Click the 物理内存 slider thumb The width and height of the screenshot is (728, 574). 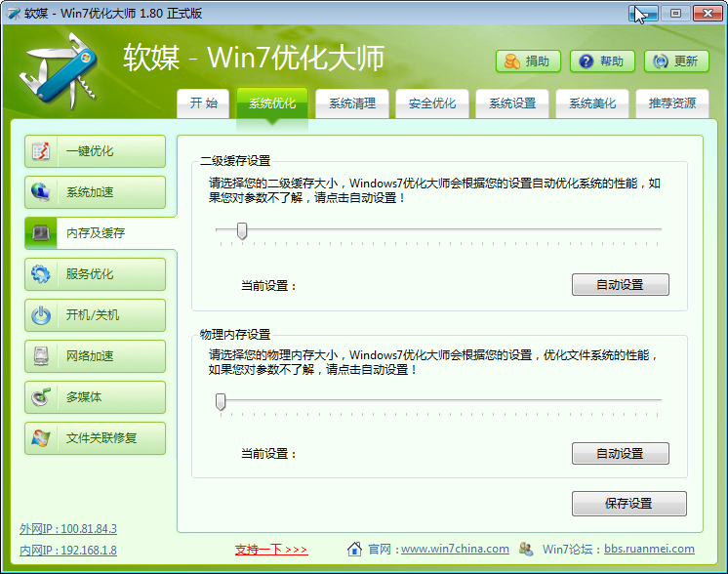[x=221, y=401]
